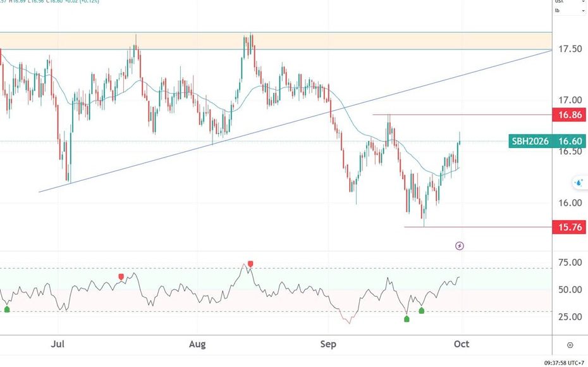Click the purple lightning bolt event icon
Image resolution: width=588 pixels, height=367 pixels.
pos(460,246)
